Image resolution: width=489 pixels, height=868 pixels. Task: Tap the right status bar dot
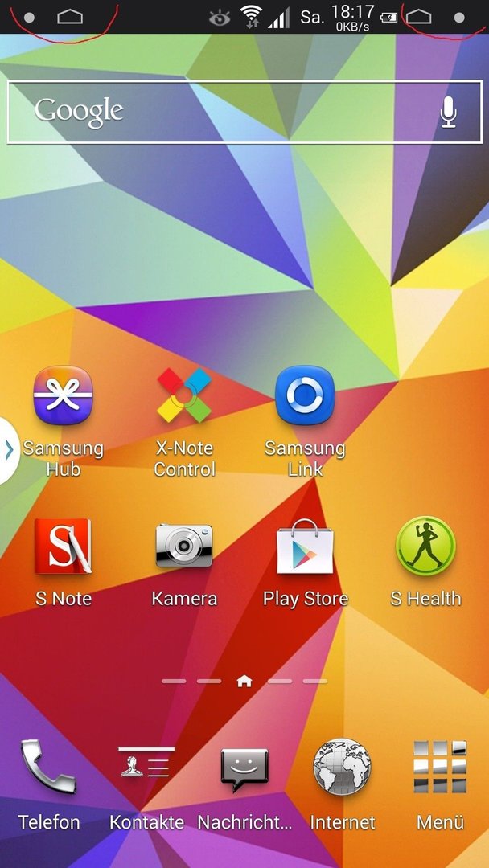point(459,18)
